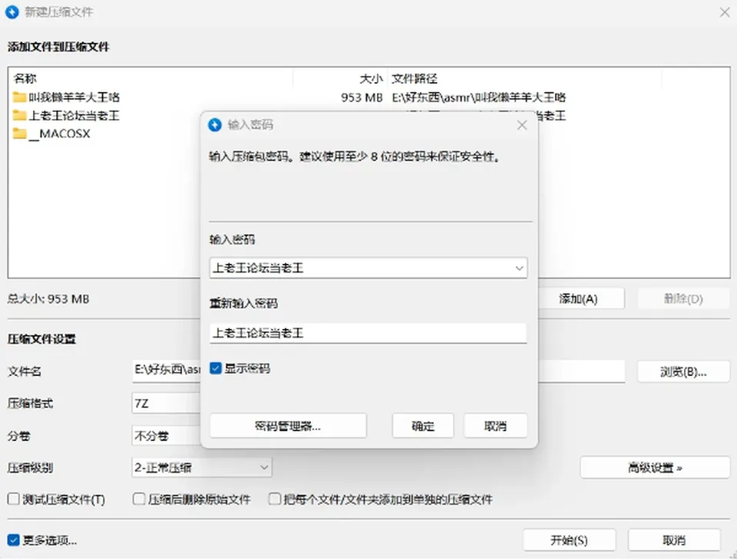Screen dimensions: 737x560
Task: Toggle the 更多选项... checkbox
Action: coord(14,540)
